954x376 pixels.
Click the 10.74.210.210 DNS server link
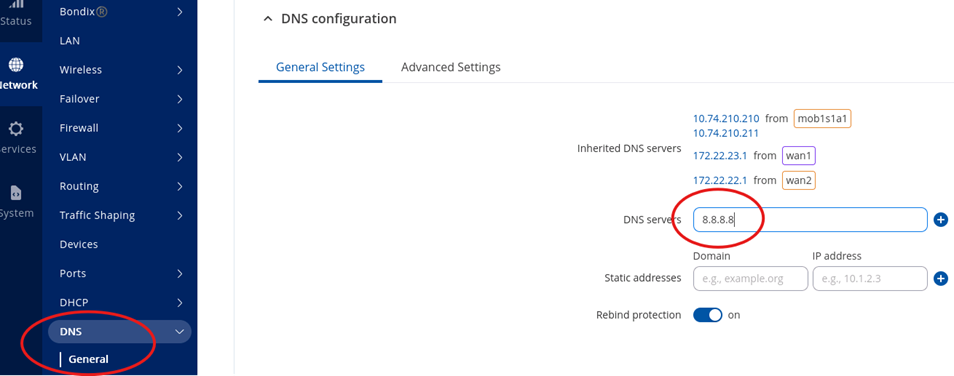(x=726, y=119)
